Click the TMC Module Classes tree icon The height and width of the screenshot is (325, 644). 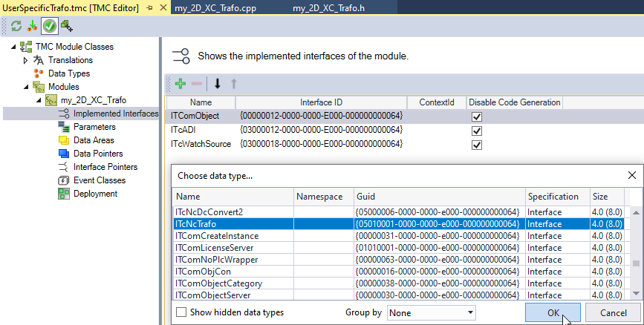pos(26,47)
